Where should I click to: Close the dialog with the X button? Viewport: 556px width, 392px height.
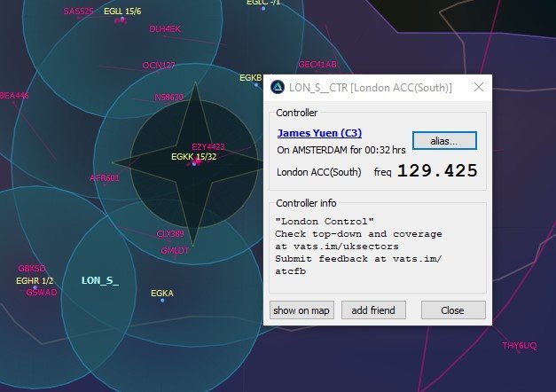coord(479,87)
